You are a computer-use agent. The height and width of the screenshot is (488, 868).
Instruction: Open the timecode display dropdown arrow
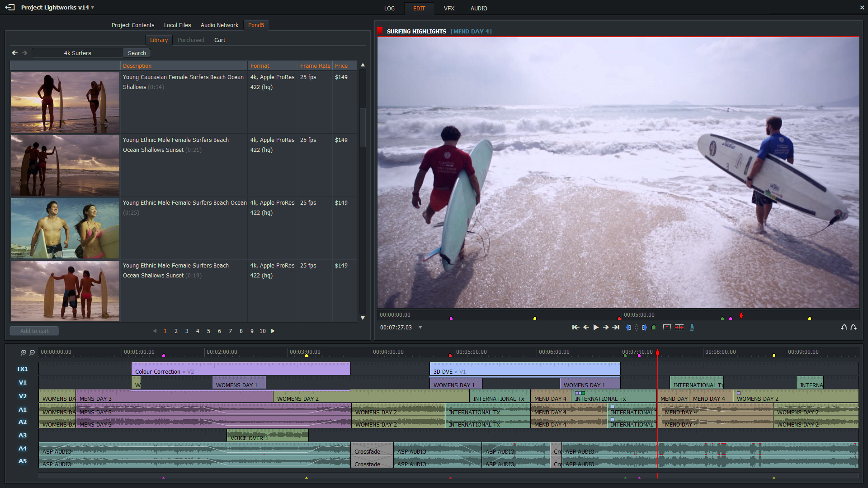[x=420, y=328]
